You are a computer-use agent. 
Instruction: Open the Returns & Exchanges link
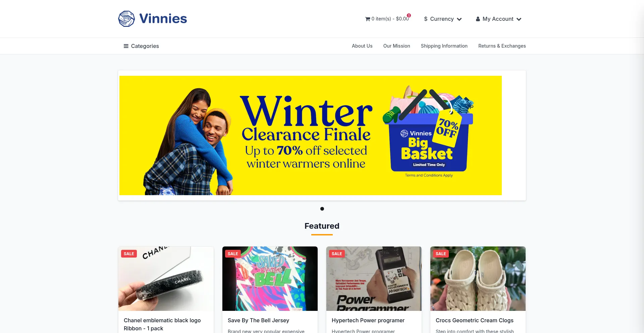(502, 46)
